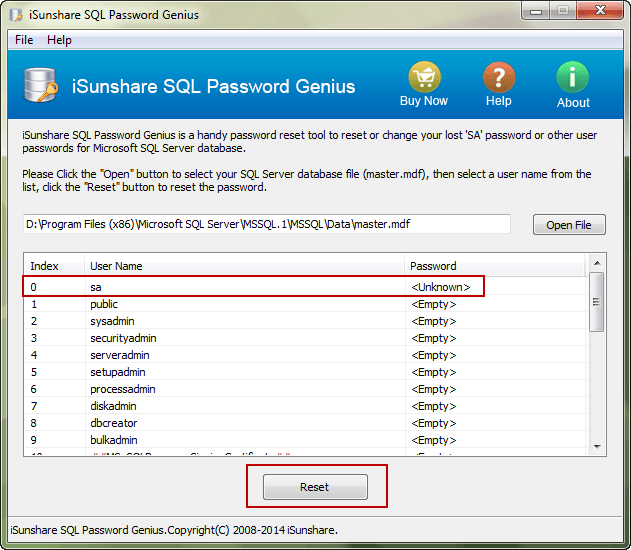Click the master.mdf file path field
631x550 pixels.
pyautogui.click(x=267, y=224)
